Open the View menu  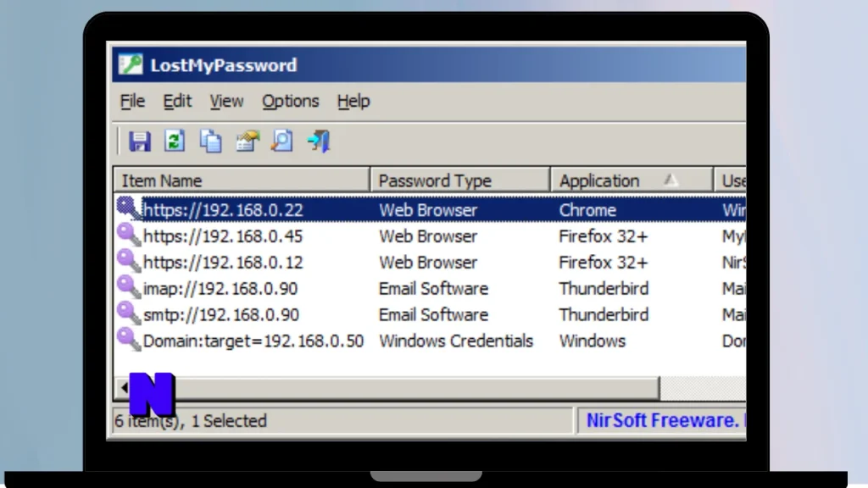pos(226,102)
